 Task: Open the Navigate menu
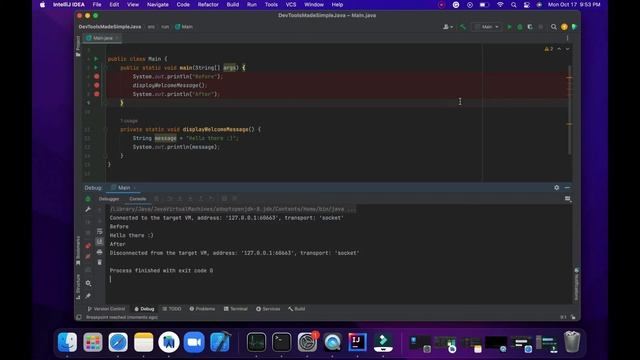point(158,4)
